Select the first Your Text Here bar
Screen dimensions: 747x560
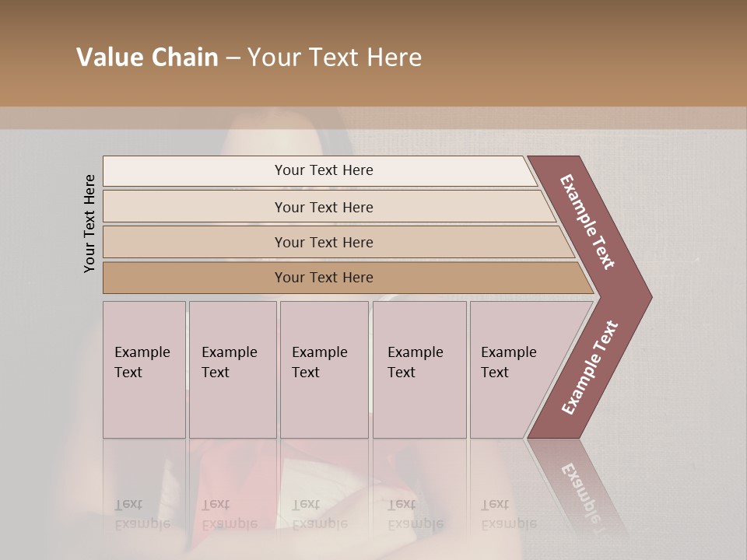(x=323, y=170)
